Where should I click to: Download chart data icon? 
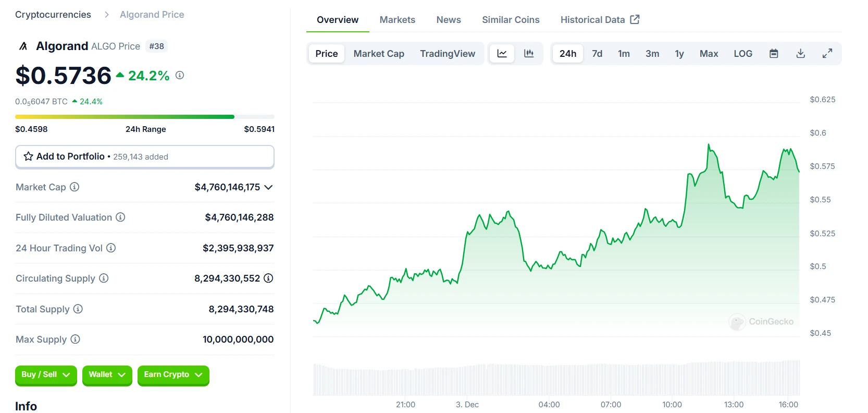point(801,53)
